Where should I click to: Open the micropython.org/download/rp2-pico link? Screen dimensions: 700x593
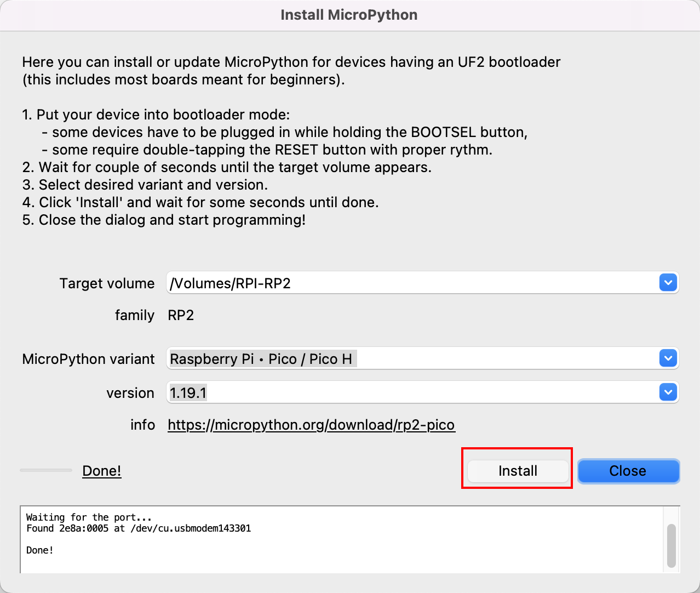click(311, 425)
